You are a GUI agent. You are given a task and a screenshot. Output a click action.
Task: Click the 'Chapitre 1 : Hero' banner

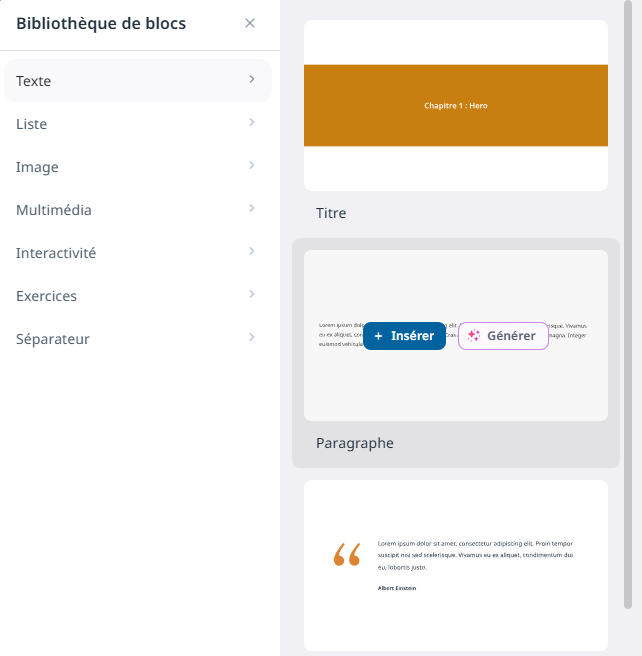(x=456, y=105)
